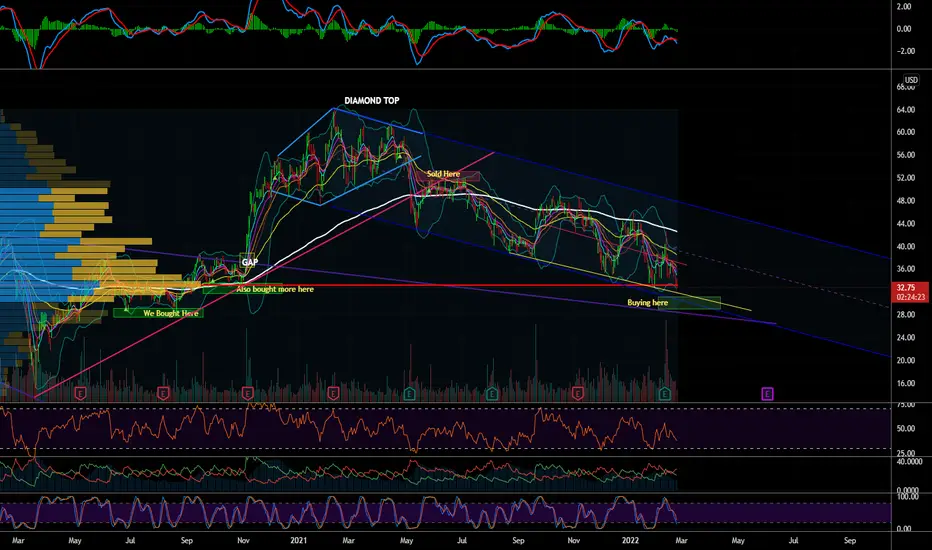The image size is (932, 550).
Task: Click the 20.00 price axis label
Action: tap(905, 360)
